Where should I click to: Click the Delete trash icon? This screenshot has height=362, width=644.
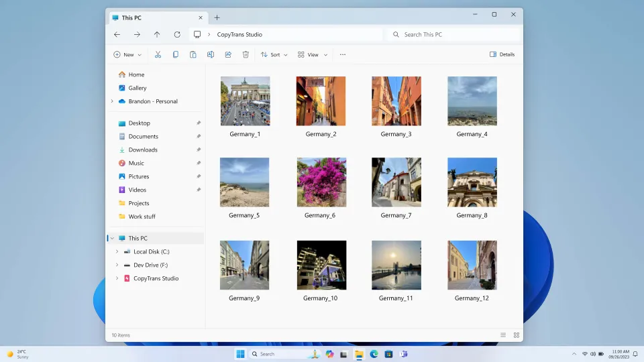(x=246, y=54)
